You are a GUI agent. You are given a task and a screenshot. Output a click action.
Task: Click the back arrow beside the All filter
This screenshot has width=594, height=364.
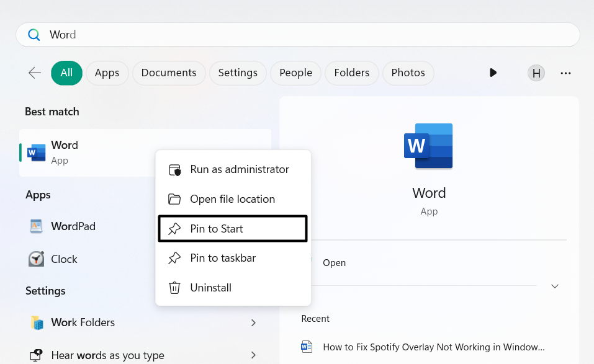pyautogui.click(x=35, y=73)
